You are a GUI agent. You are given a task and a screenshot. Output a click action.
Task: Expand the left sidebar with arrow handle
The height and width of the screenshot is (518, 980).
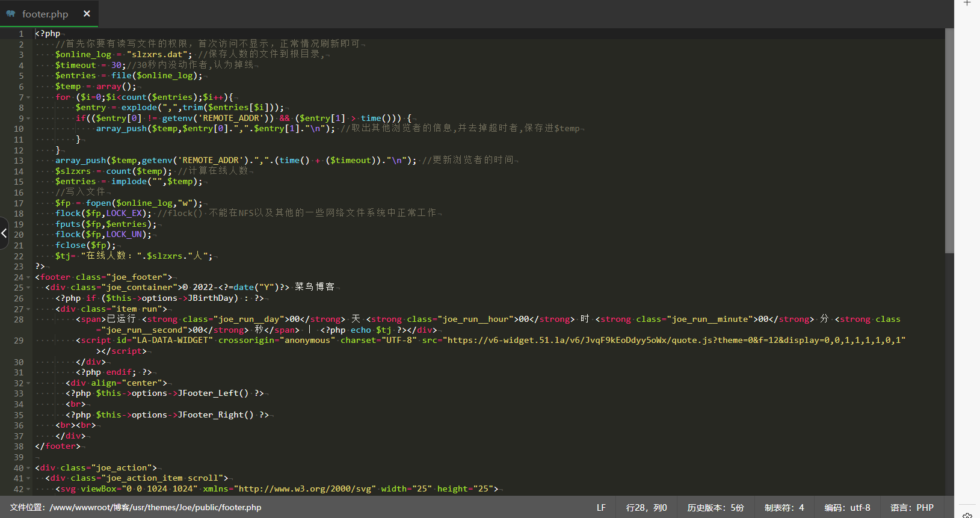click(x=4, y=233)
